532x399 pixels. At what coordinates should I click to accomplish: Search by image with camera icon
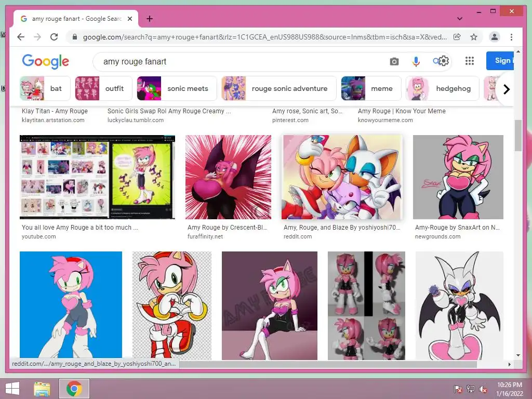pyautogui.click(x=394, y=61)
